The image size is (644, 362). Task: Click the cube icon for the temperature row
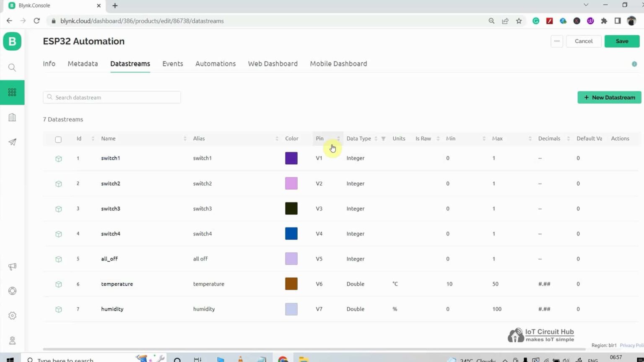pyautogui.click(x=59, y=284)
